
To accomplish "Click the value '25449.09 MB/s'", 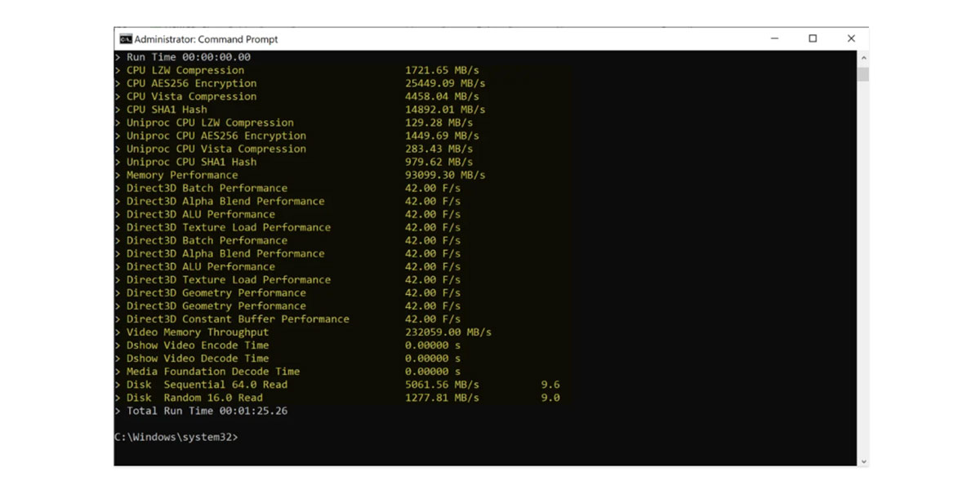I will 445,83.
